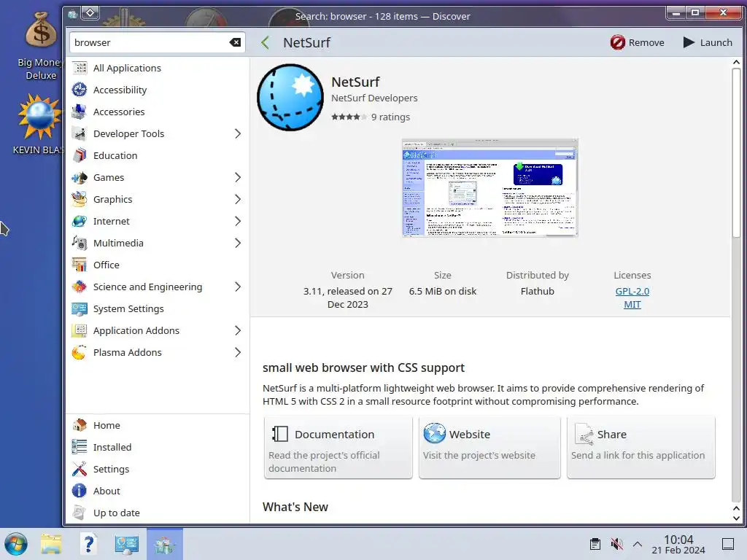Open the clipboard tray icon

click(x=595, y=544)
